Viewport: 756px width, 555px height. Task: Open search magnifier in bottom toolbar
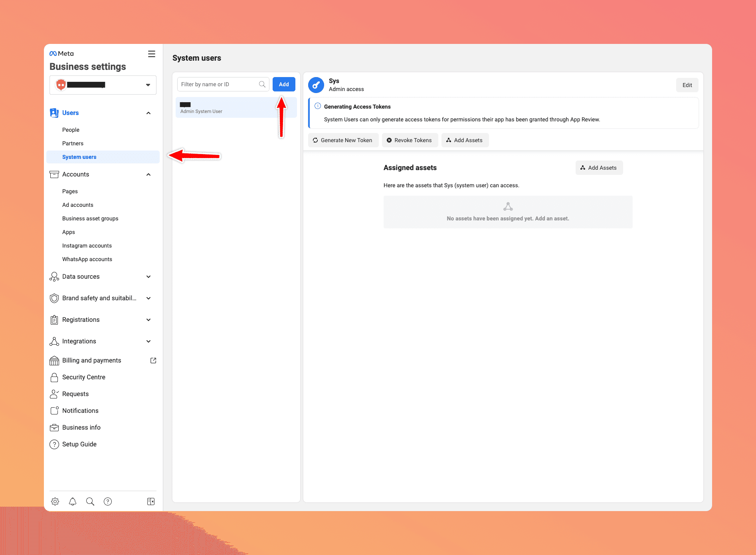(90, 501)
